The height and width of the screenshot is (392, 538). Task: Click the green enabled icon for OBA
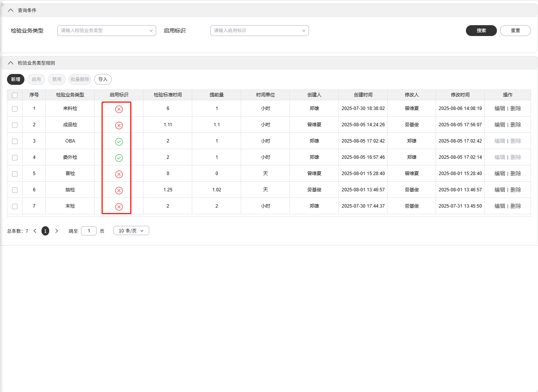coord(119,142)
